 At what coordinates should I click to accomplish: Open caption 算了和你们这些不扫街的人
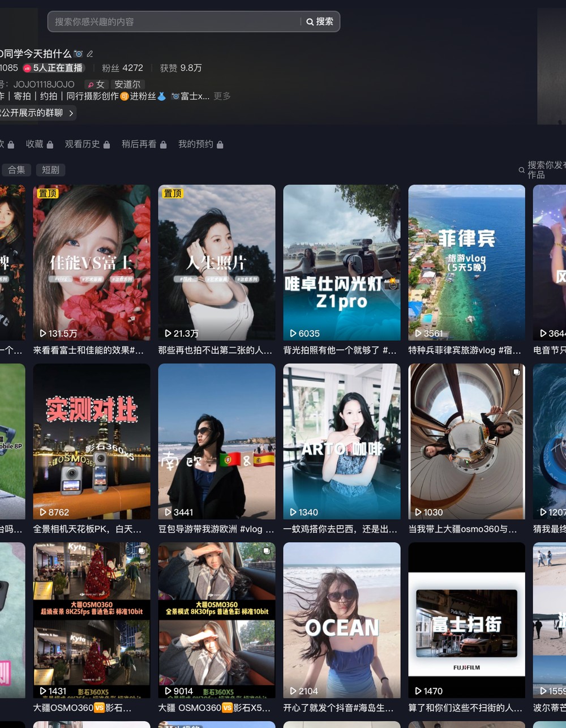(465, 708)
